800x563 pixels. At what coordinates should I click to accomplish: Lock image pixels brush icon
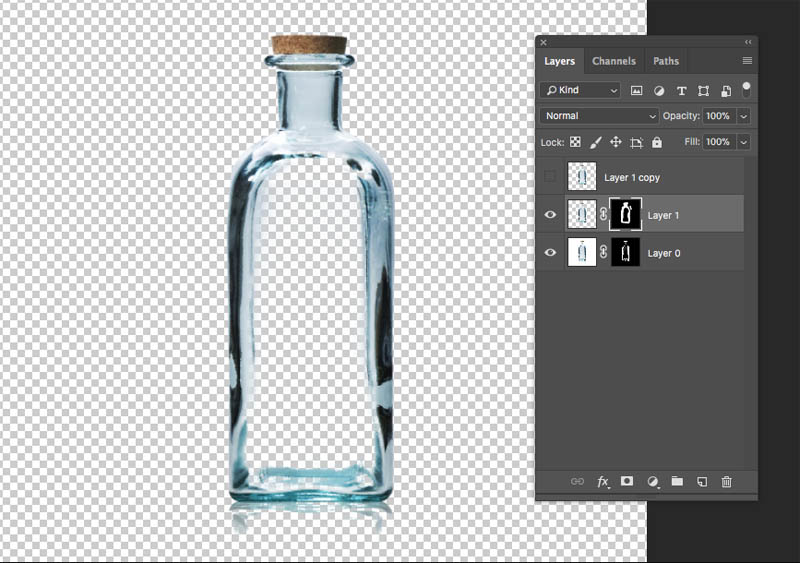pos(595,142)
